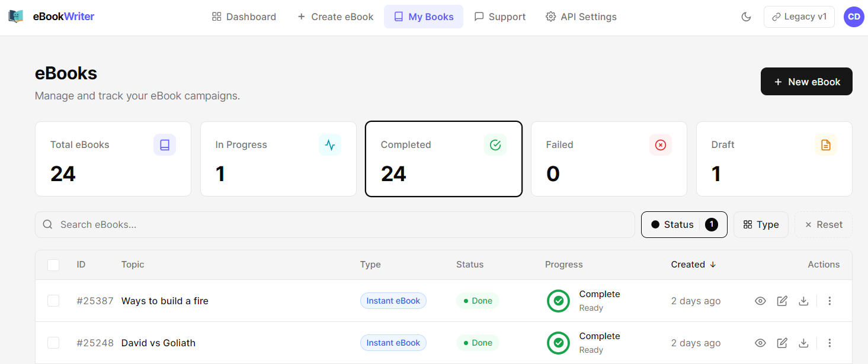Click the New eBook button
Viewport: 868px width, 364px height.
806,82
